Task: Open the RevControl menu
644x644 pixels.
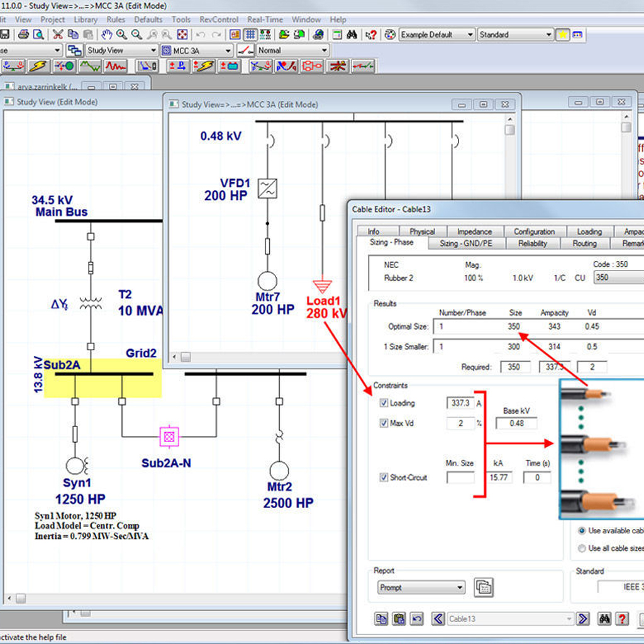Action: [219, 19]
